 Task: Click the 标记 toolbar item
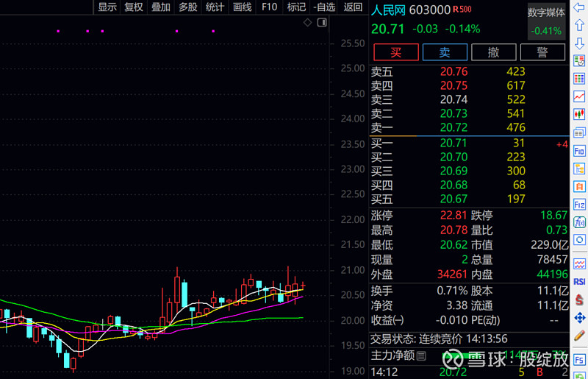296,7
